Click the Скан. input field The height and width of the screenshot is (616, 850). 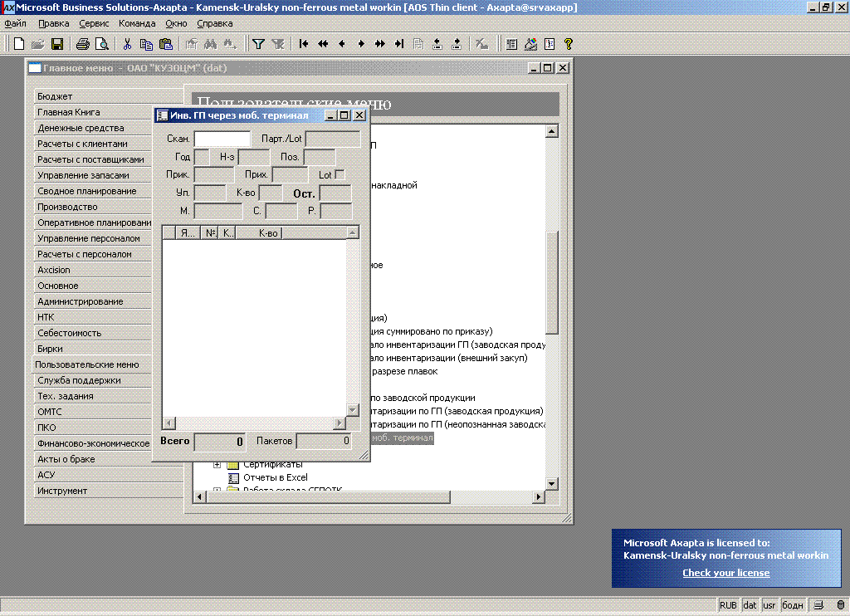(x=222, y=139)
